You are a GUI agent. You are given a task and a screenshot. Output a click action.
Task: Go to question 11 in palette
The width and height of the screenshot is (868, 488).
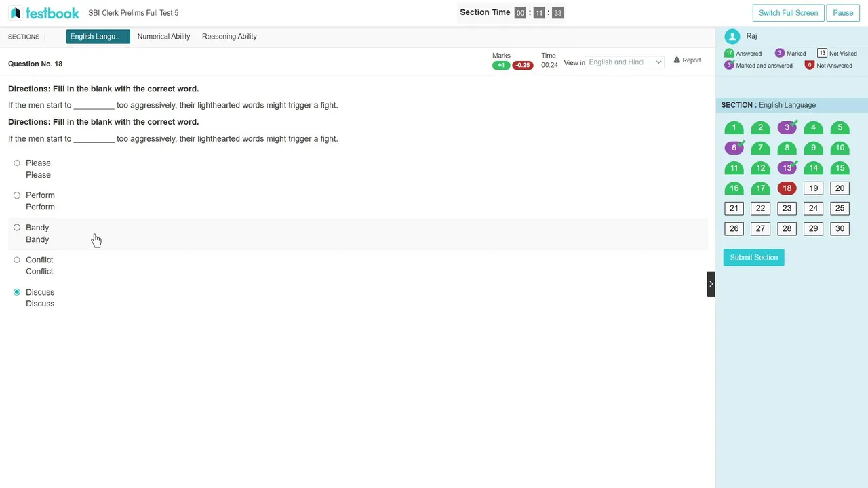734,168
